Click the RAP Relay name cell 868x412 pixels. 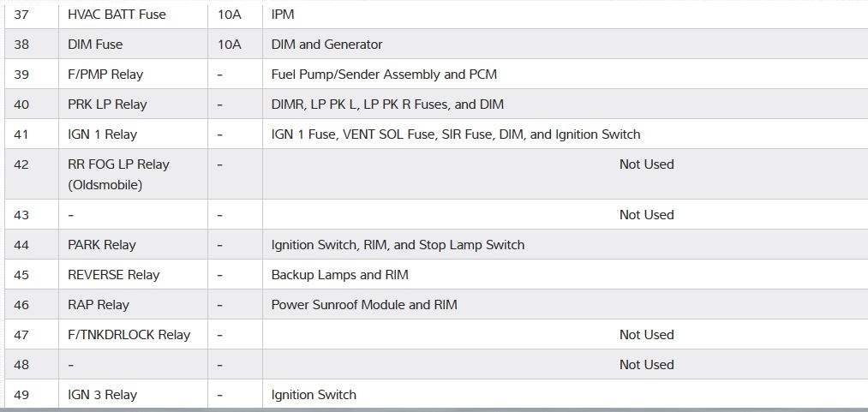point(99,305)
